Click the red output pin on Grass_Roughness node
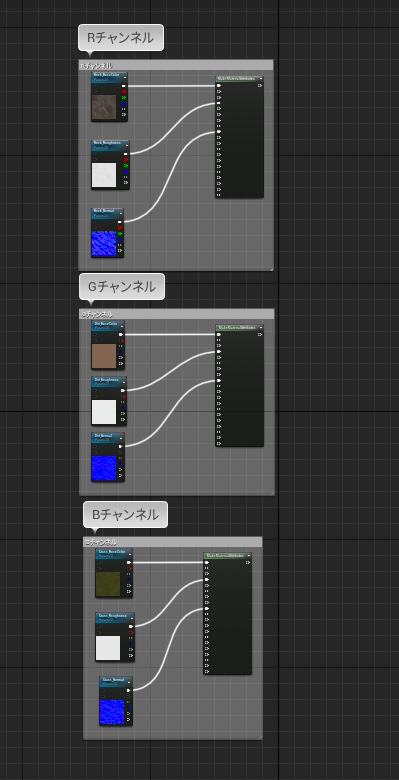 [x=130, y=632]
